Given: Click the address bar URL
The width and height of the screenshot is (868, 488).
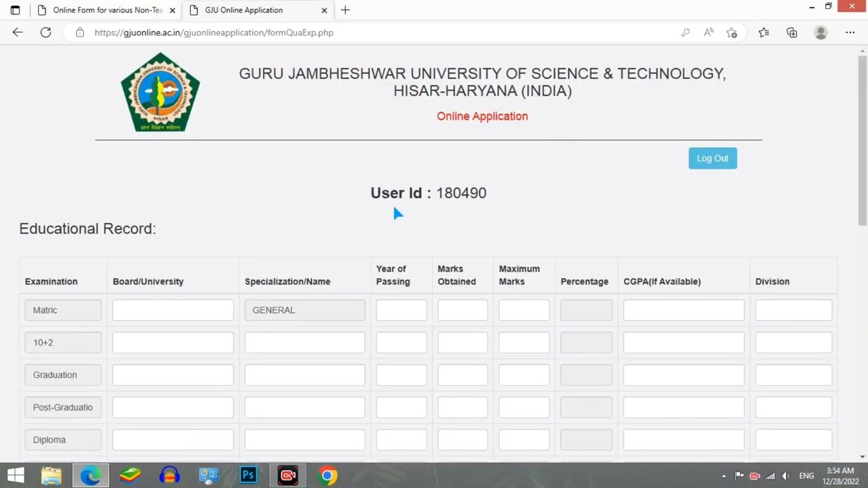Looking at the screenshot, I should 214,33.
